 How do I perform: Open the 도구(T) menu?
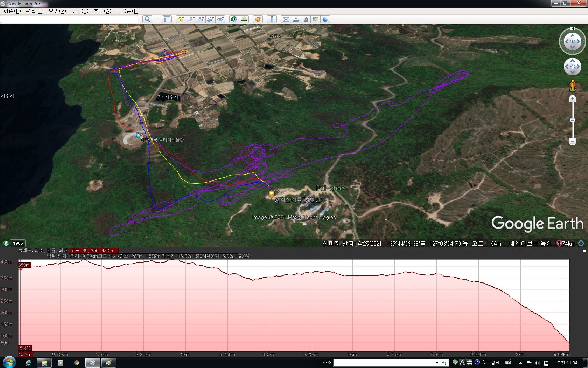(x=79, y=11)
